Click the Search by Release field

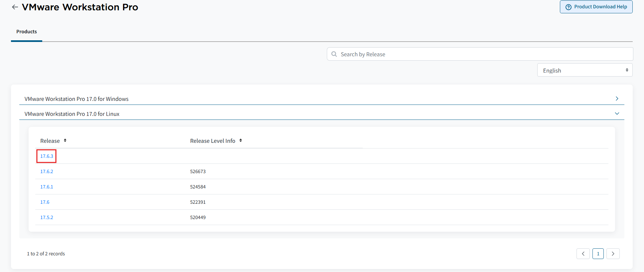(x=480, y=54)
